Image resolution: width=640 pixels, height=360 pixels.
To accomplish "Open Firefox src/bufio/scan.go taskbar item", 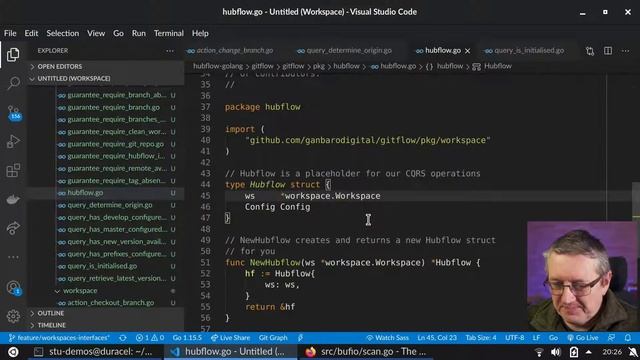I will 366,351.
